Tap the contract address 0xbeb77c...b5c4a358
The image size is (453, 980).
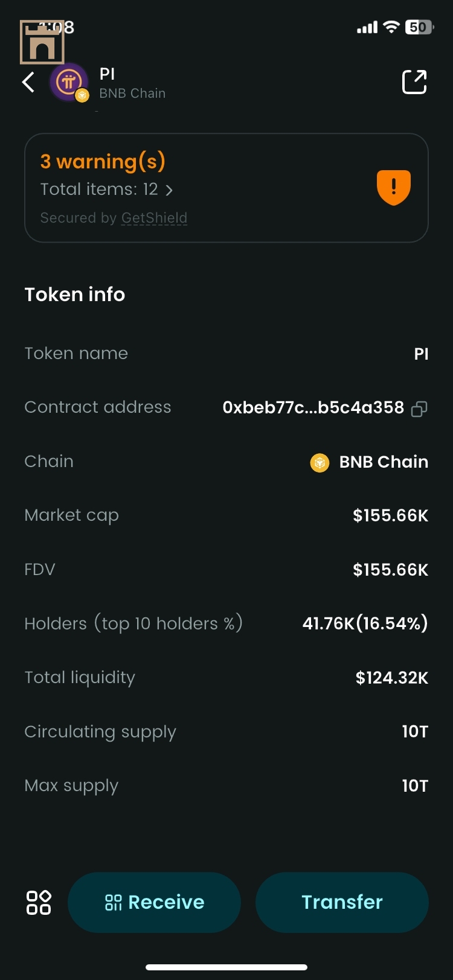click(x=313, y=408)
